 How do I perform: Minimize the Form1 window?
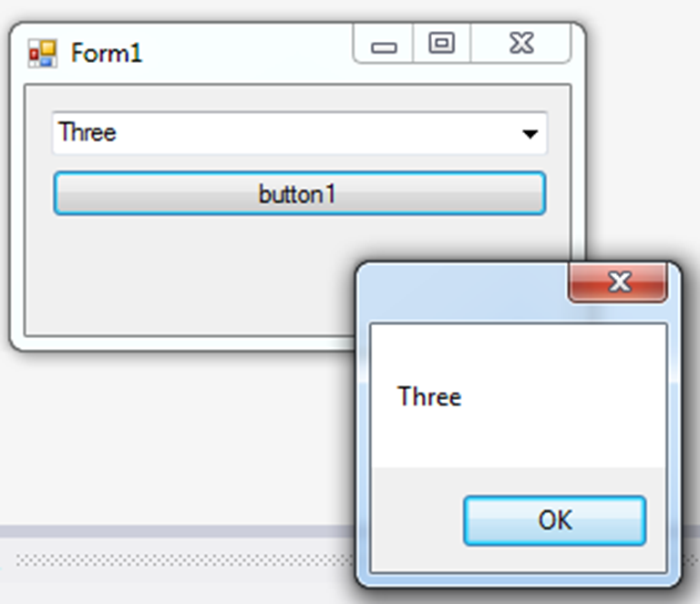click(x=384, y=43)
